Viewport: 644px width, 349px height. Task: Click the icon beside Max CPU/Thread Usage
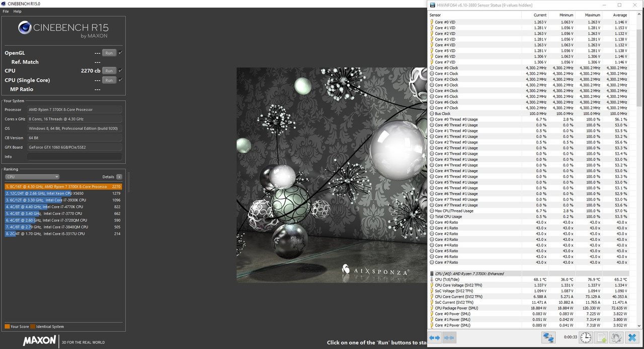click(432, 211)
